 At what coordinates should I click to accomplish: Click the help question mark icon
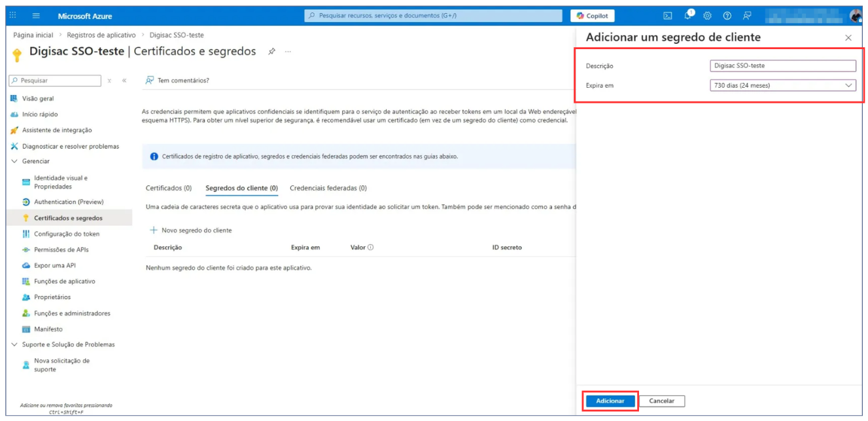[x=727, y=16]
